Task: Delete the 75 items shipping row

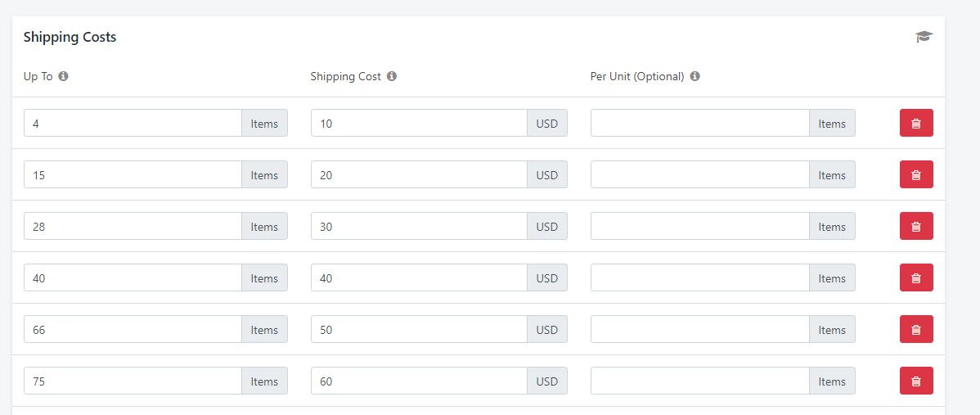Action: pyautogui.click(x=916, y=381)
